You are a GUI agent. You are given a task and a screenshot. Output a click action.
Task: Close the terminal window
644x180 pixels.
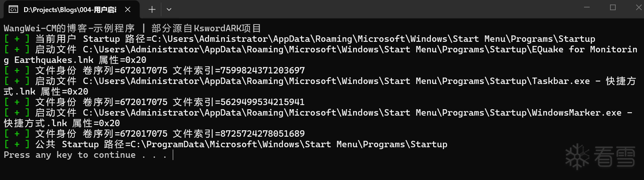638,8
